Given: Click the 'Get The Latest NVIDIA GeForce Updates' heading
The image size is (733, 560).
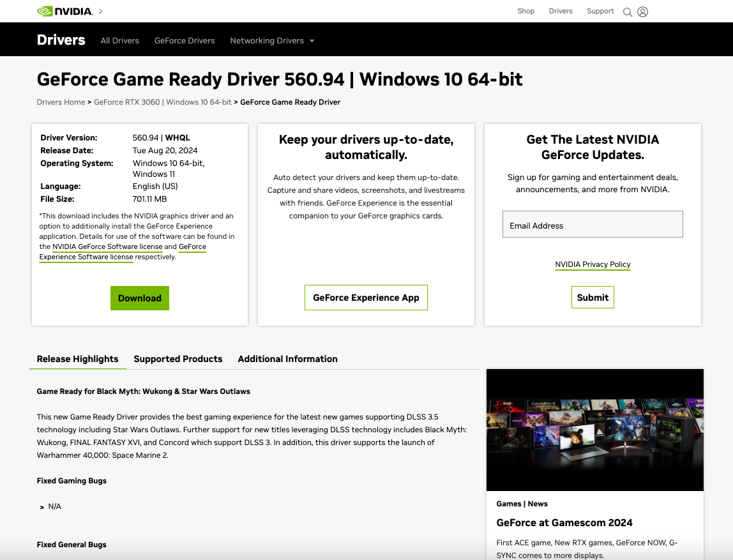Looking at the screenshot, I should click(x=593, y=148).
